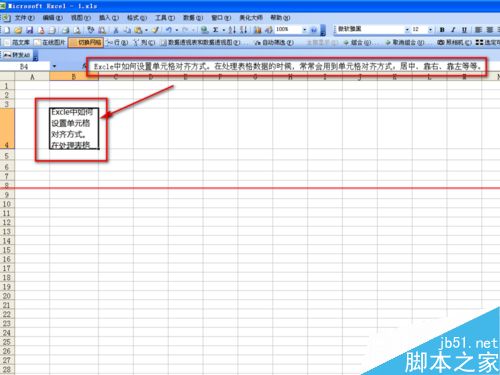The width and height of the screenshot is (500, 375).
Task: Open the 窗口 (Window) menu
Action: (x=221, y=18)
